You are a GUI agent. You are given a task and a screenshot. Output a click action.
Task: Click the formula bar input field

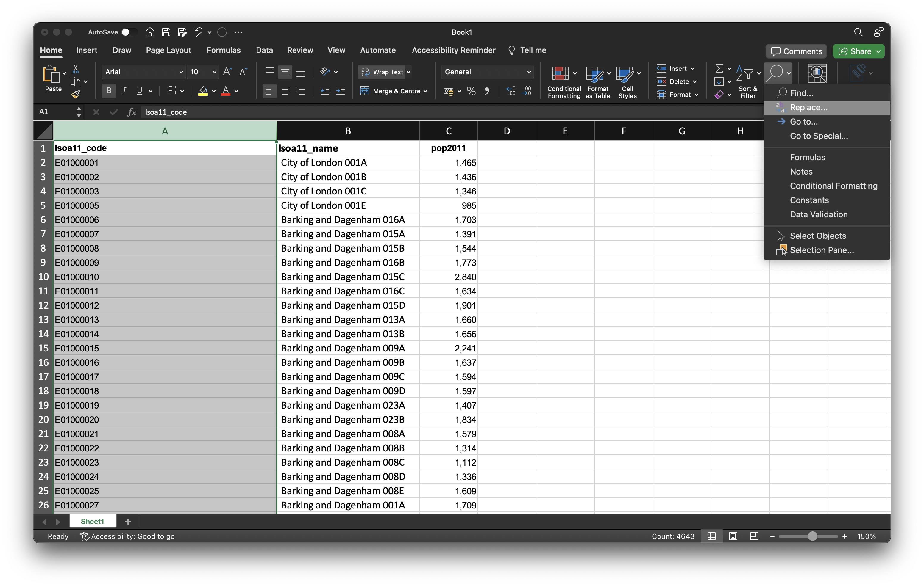point(422,112)
